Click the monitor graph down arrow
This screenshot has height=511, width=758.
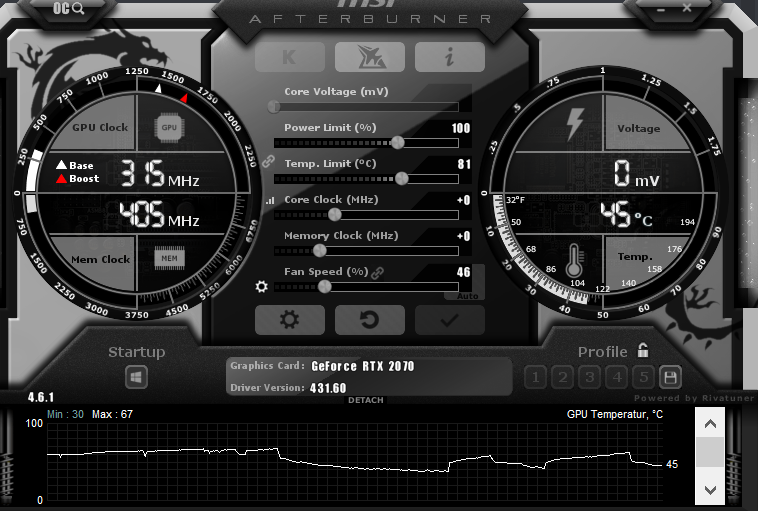(x=710, y=489)
